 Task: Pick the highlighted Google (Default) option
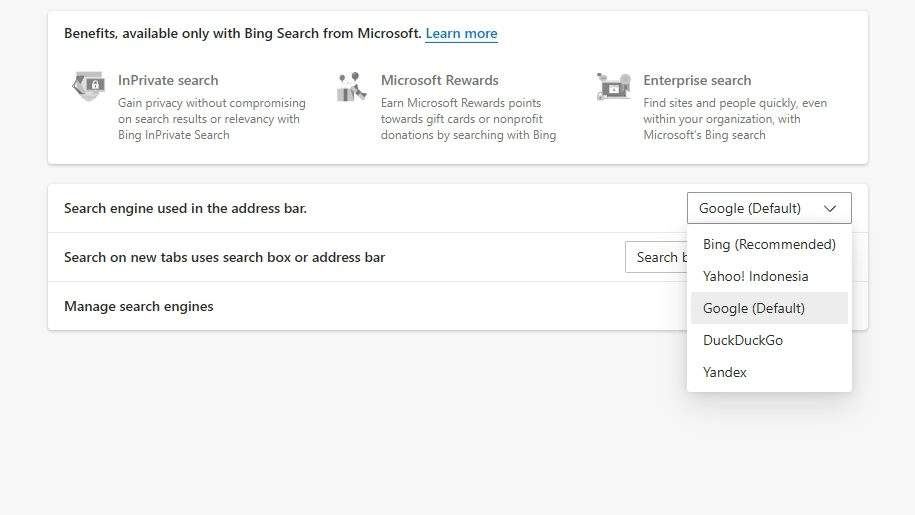point(769,308)
